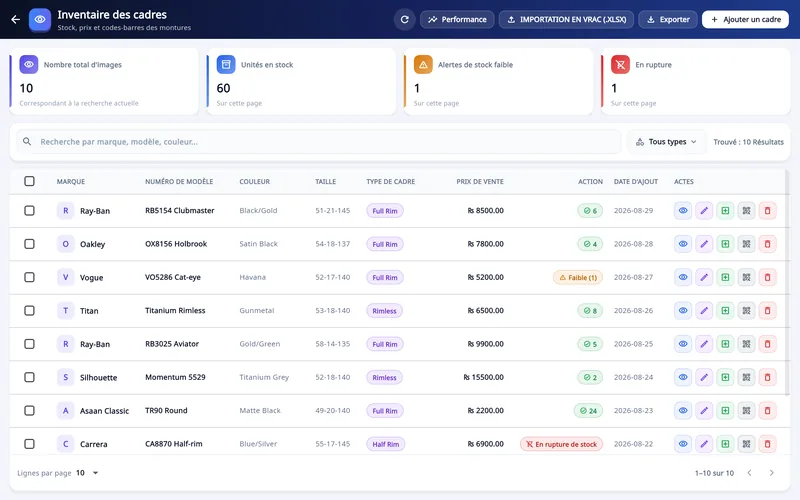Sort by DATE D'AJOUT column header
Screen dimensions: 800x500
636,182
